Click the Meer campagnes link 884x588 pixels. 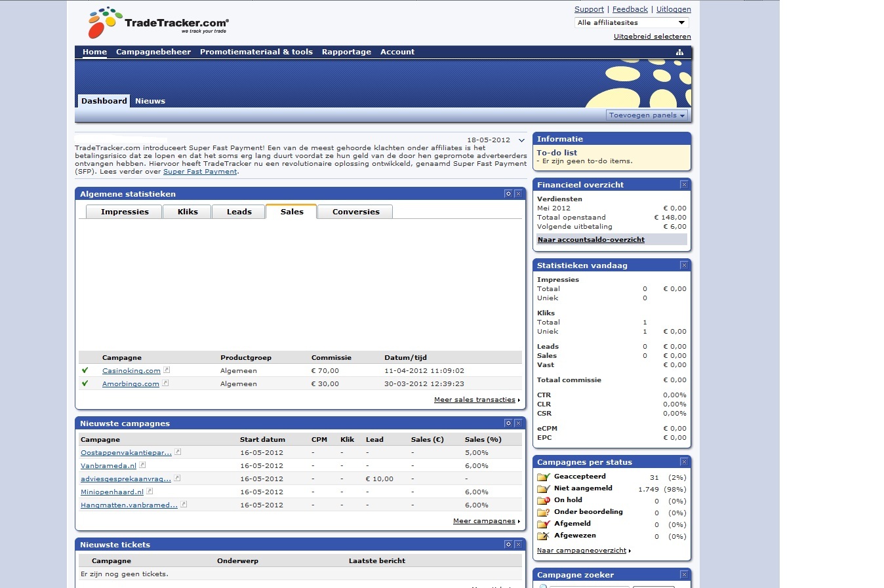[x=484, y=521]
